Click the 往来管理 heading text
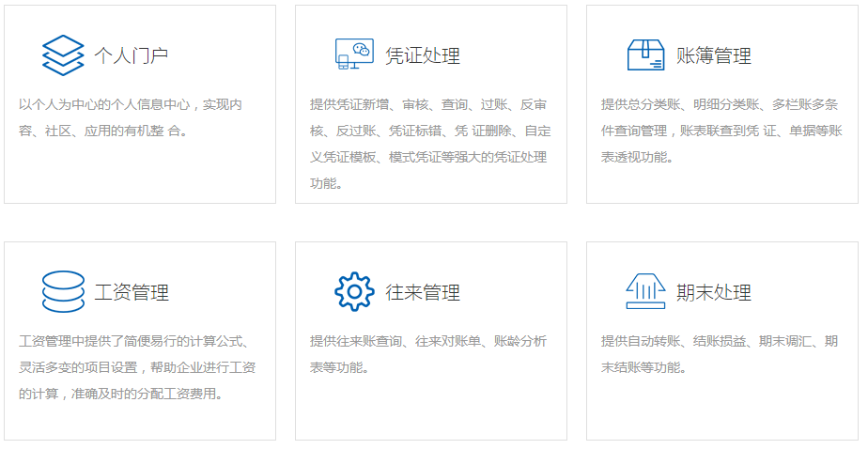 [423, 292]
